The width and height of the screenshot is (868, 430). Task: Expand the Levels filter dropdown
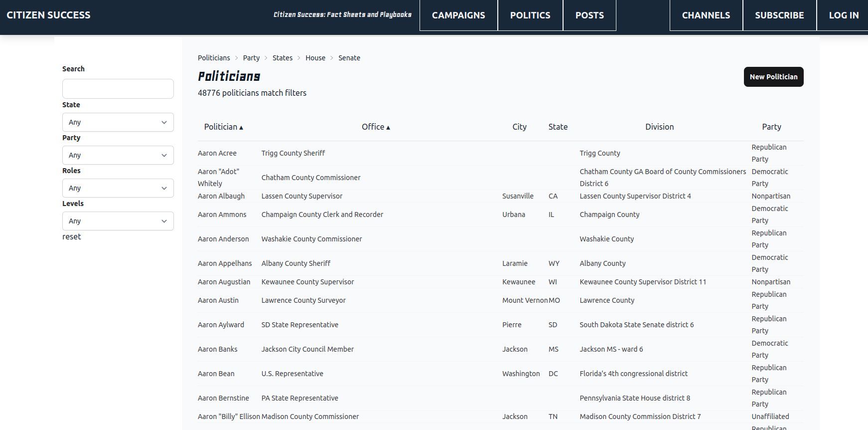point(118,221)
